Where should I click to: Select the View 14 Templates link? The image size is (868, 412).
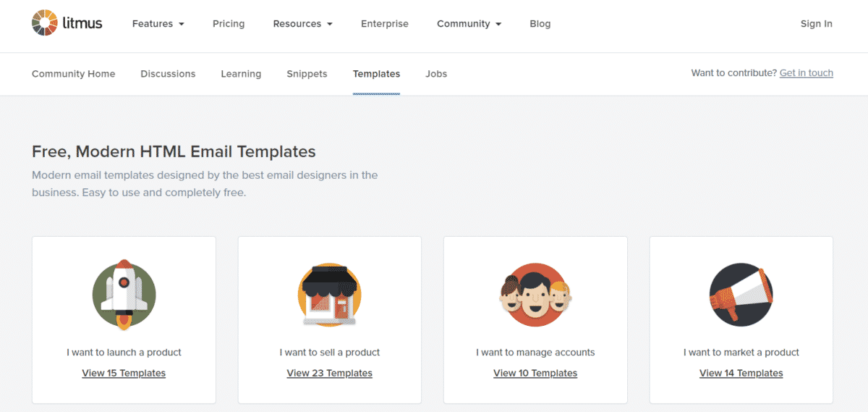[741, 374]
